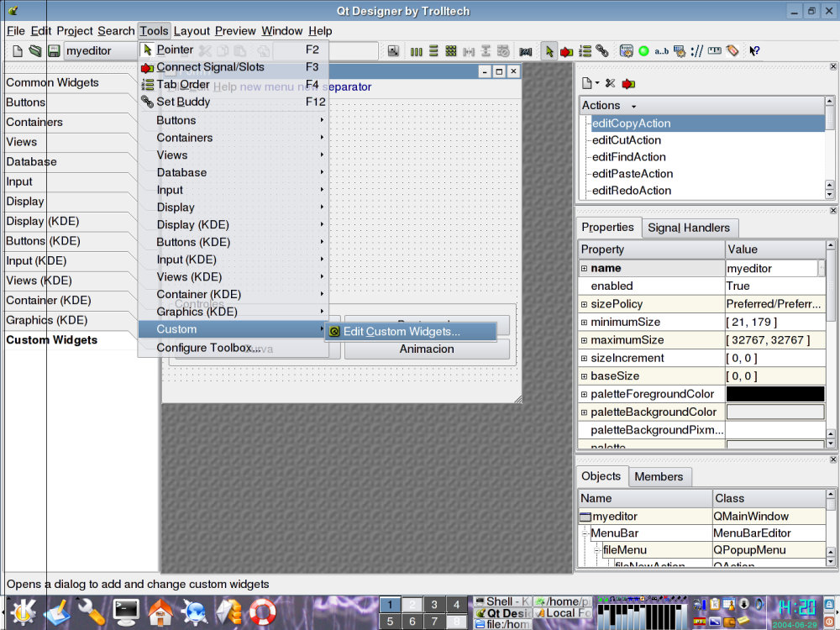Click the Animacion button on the form

pos(427,349)
